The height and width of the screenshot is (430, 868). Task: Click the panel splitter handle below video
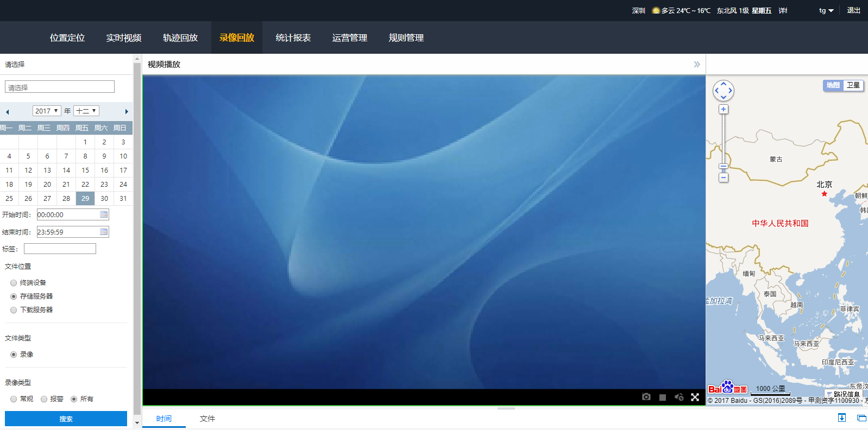[506, 408]
